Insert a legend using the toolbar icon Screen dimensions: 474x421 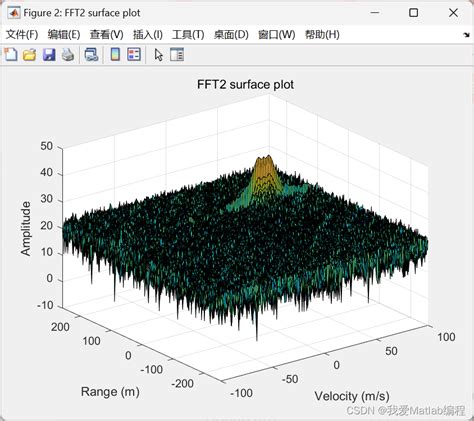coord(134,54)
